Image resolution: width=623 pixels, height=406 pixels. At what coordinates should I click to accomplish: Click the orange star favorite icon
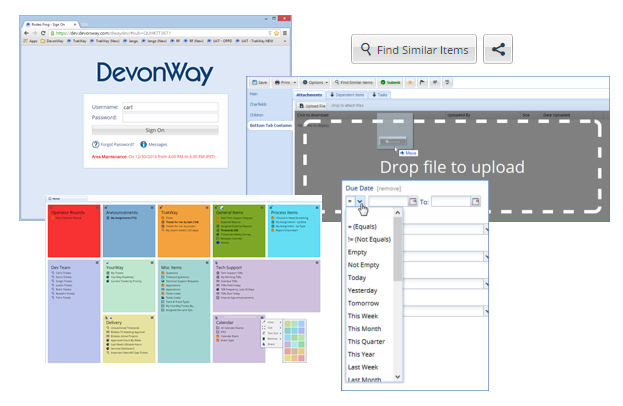410,83
